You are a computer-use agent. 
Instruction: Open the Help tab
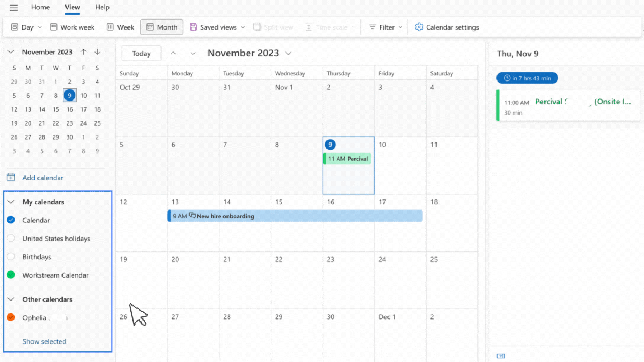[x=102, y=8]
